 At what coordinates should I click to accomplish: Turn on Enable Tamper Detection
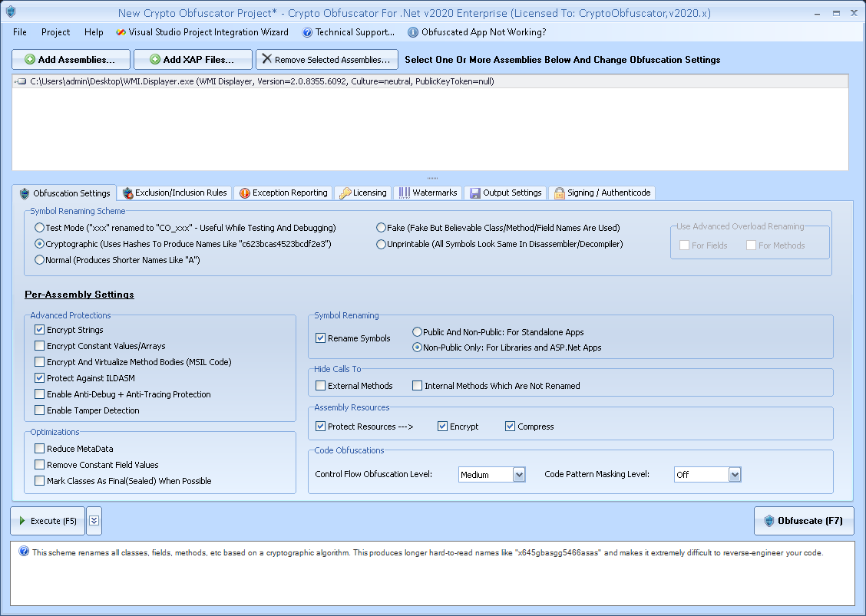(39, 410)
